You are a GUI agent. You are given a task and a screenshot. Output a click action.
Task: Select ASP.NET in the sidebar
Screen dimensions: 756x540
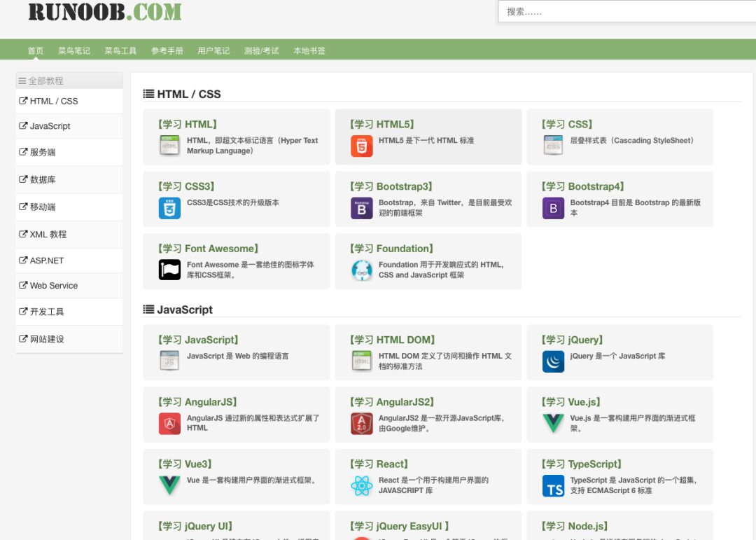69,261
